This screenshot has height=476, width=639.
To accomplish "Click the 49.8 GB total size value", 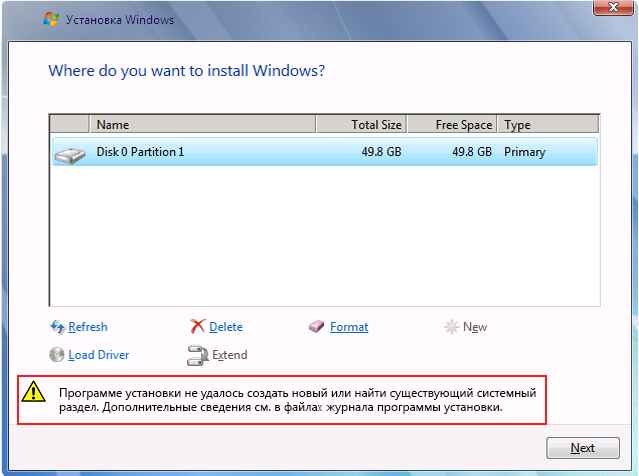I will [x=381, y=152].
